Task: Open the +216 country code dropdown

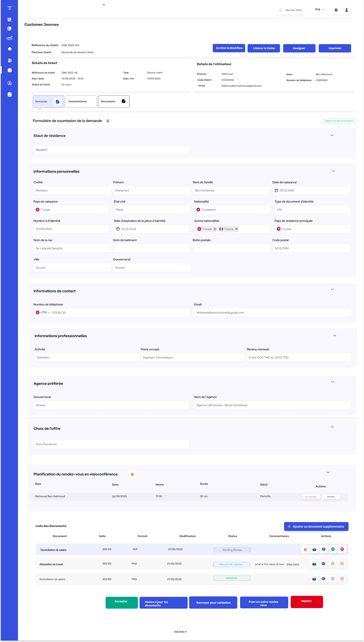Action: pyautogui.click(x=43, y=313)
